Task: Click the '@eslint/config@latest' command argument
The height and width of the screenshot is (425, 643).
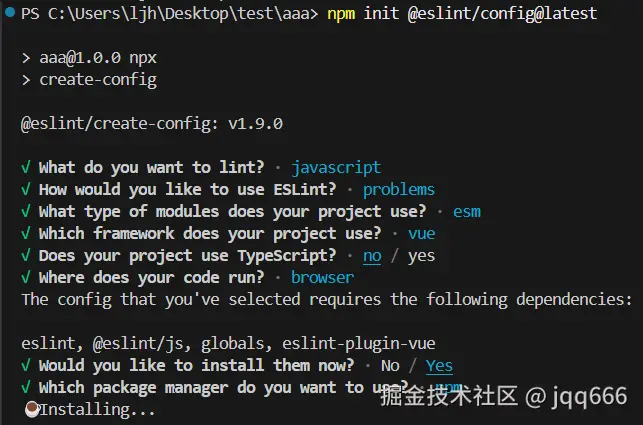Action: [502, 13]
